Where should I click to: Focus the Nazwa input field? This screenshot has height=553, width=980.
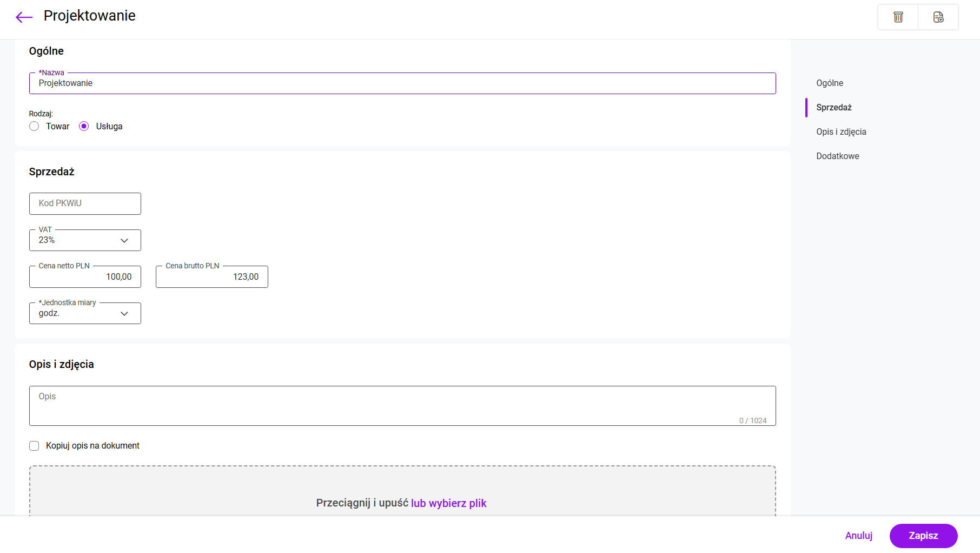(402, 83)
